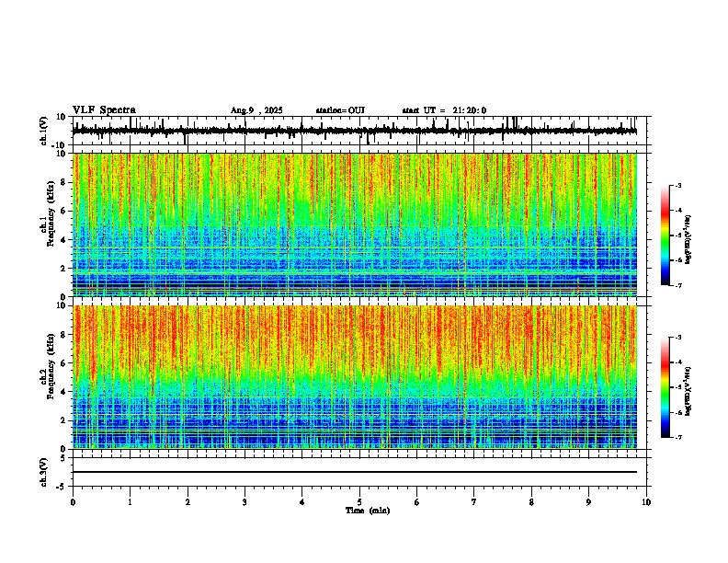Click the '2' kHz tick of ch.1 spectrogram
This screenshot has width=728, height=563.
click(63, 269)
